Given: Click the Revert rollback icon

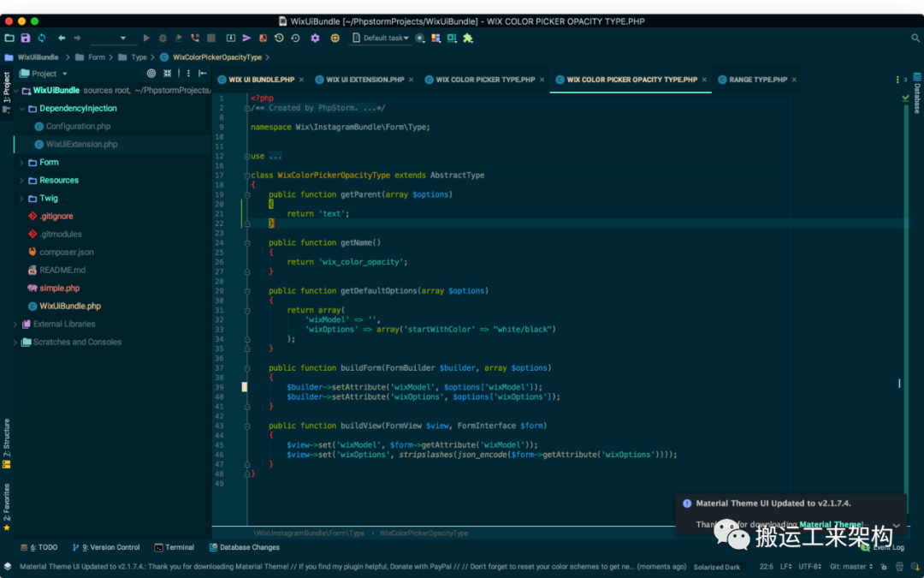Looking at the screenshot, I should (295, 38).
